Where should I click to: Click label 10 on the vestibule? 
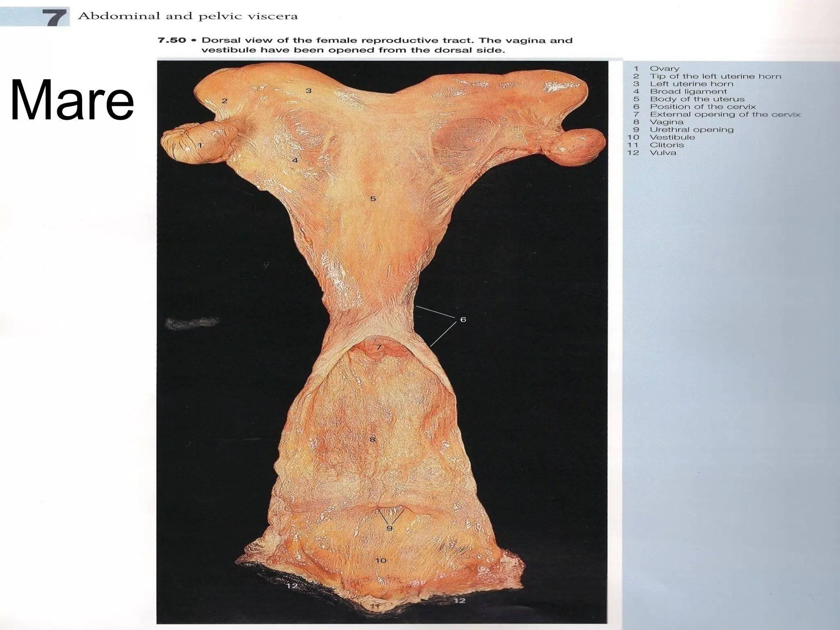381,560
